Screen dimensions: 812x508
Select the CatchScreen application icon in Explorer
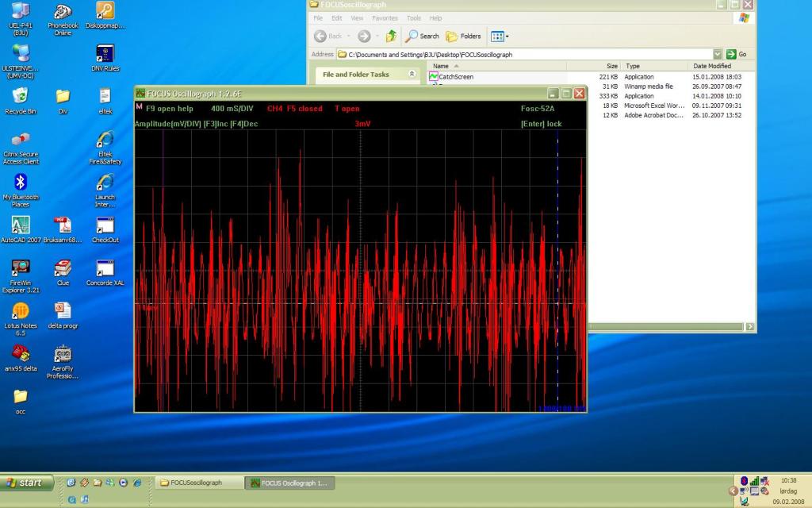tap(434, 77)
